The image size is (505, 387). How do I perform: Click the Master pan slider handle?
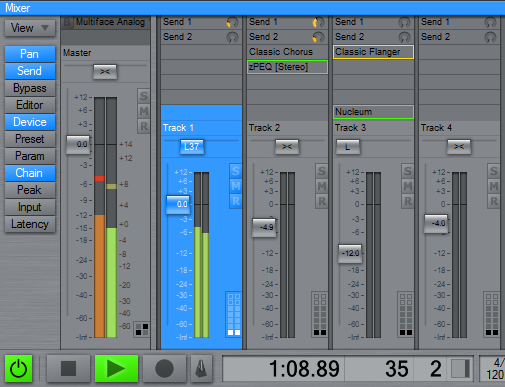[x=105, y=72]
